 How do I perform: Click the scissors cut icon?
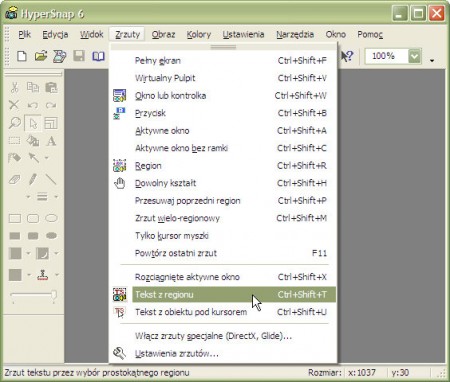click(x=14, y=87)
